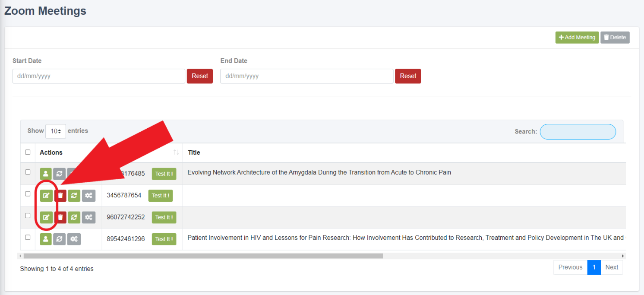644x295 pixels.
Task: Click the "Showing 1 to 4 of 4 entries" text
Action: (57, 269)
